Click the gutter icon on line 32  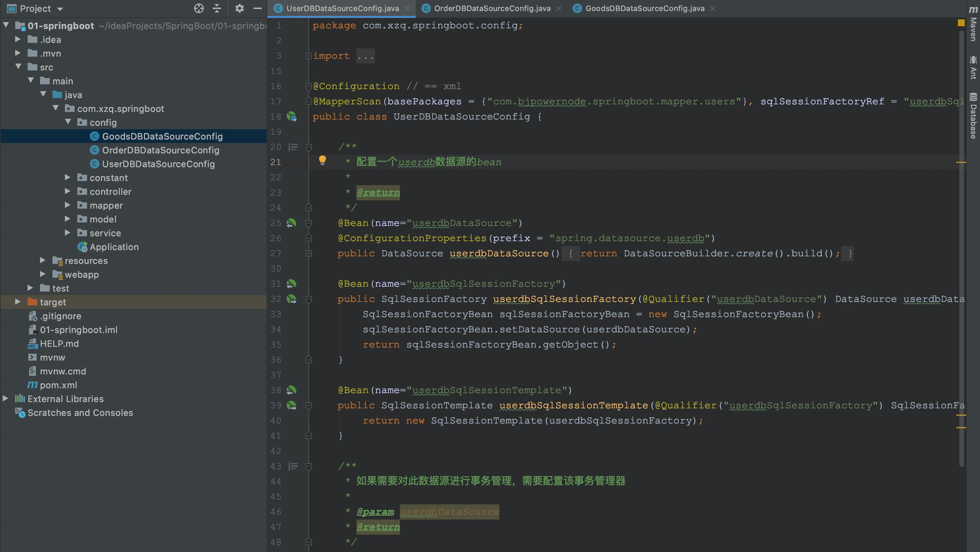click(292, 299)
